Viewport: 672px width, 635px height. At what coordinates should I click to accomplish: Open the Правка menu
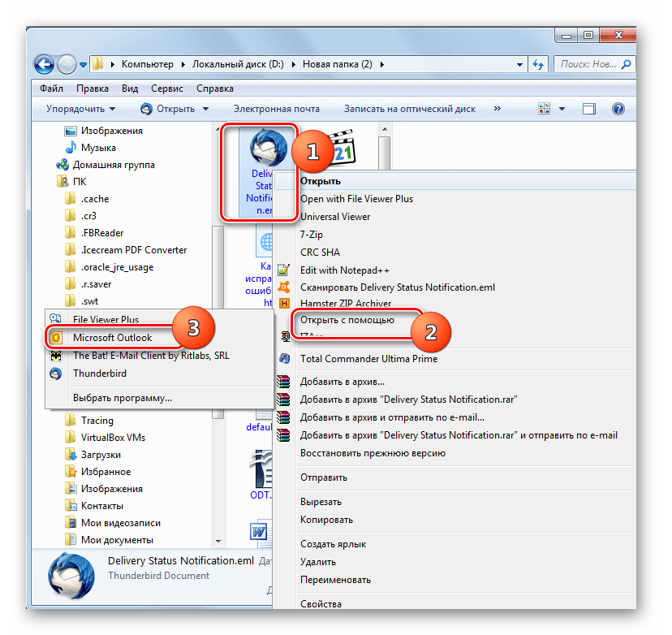coord(93,89)
